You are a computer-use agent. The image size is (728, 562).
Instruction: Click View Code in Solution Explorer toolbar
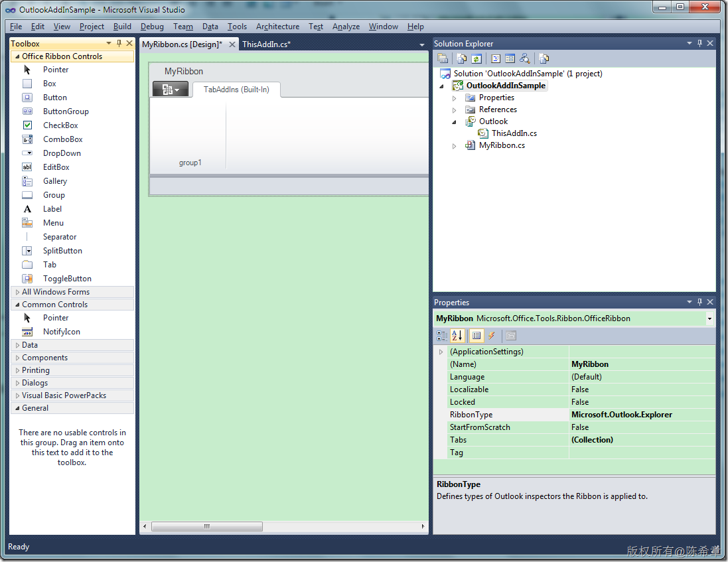[x=495, y=58]
